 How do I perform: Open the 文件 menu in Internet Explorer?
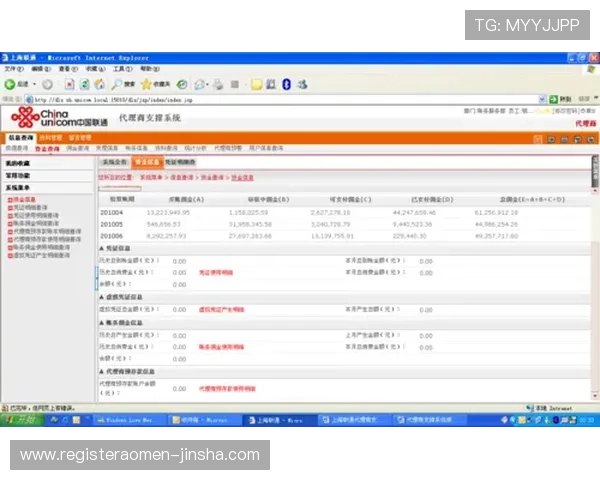pyautogui.click(x=12, y=69)
